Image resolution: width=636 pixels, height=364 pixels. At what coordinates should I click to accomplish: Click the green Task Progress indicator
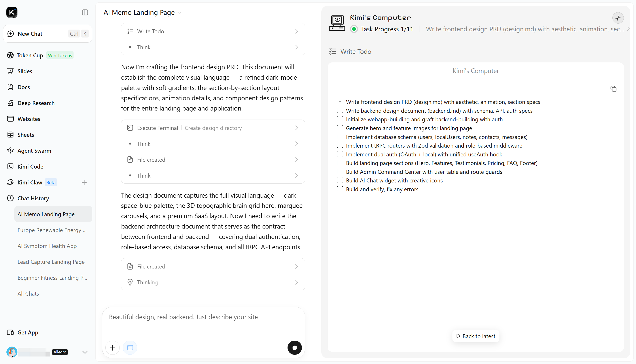tap(354, 29)
